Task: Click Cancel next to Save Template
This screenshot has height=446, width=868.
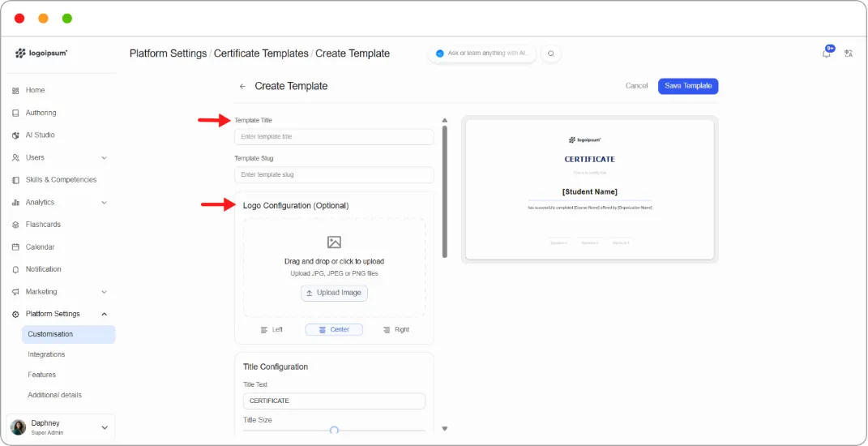Action: pos(636,86)
